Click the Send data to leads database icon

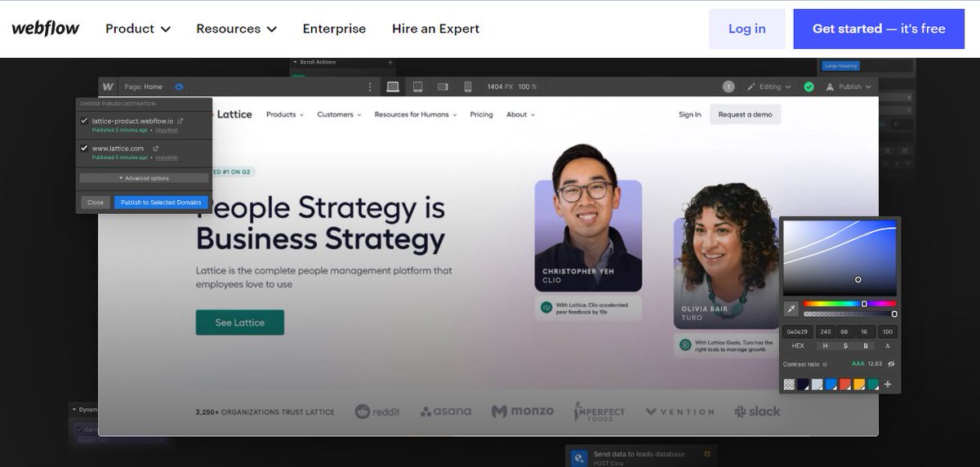[x=578, y=457]
